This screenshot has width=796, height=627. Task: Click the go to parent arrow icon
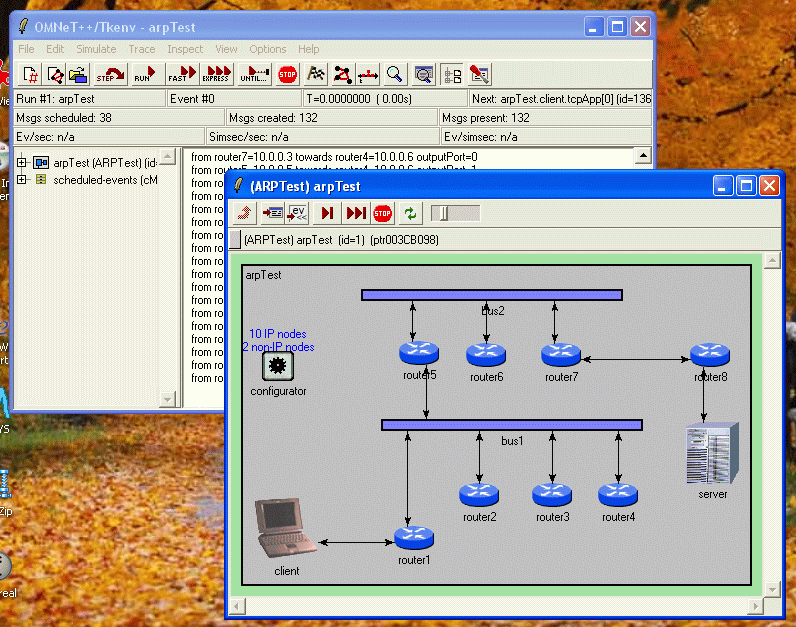245,213
